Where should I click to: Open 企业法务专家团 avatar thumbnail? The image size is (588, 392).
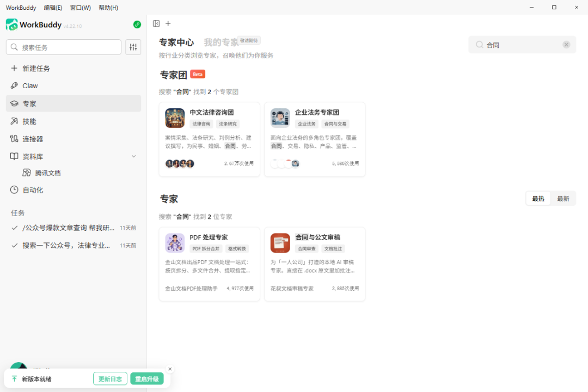280,118
